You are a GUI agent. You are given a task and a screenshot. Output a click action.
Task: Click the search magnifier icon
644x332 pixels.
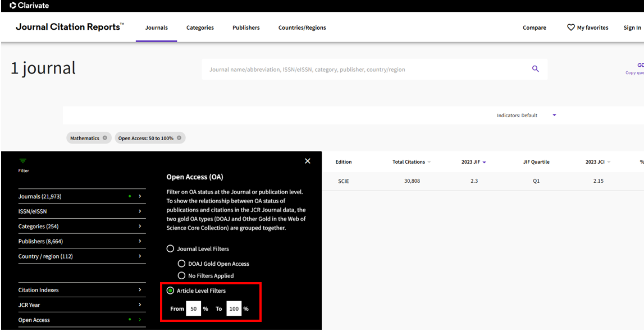pos(535,69)
